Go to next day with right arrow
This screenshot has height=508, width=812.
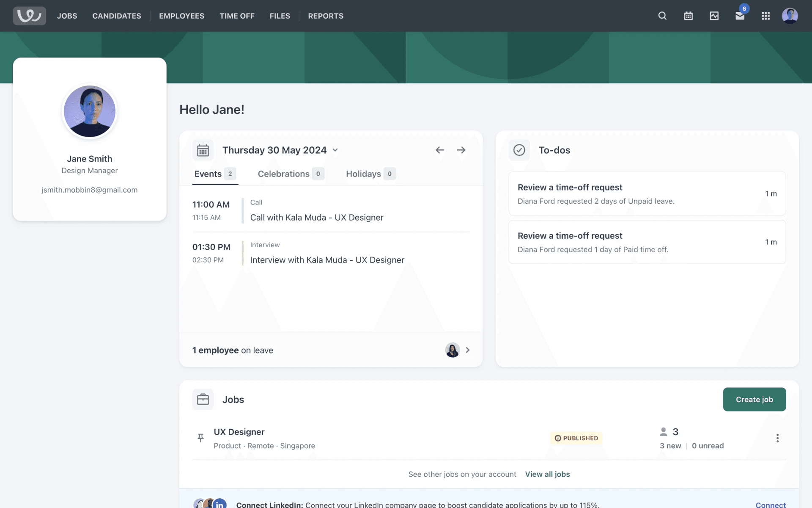(461, 150)
